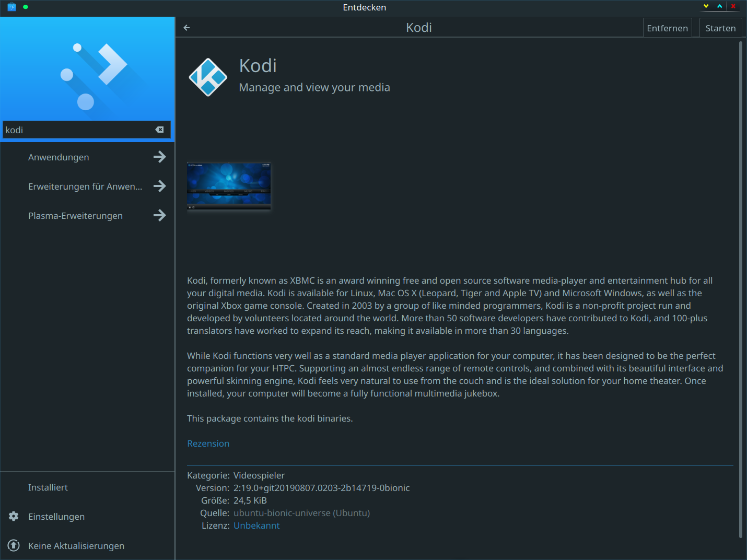Click the Discover window title bar app icon
The image size is (747, 560).
click(11, 7)
